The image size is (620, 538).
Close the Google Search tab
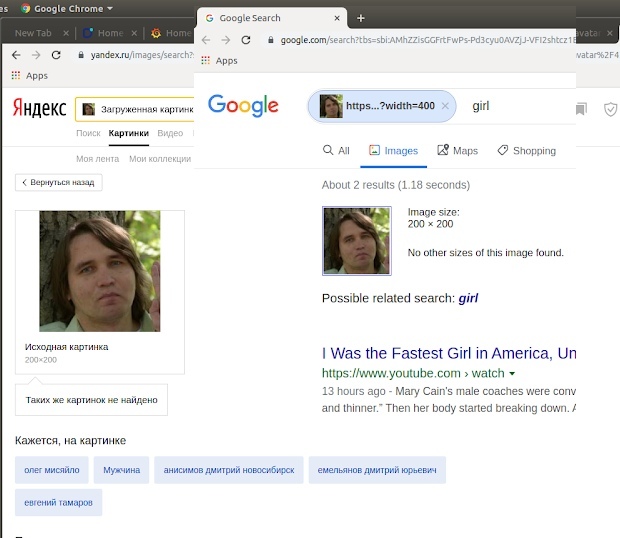point(339,18)
